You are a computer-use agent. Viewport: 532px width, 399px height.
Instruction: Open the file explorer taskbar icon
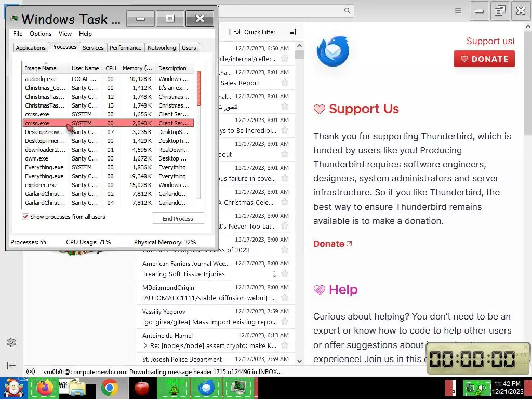click(77, 388)
